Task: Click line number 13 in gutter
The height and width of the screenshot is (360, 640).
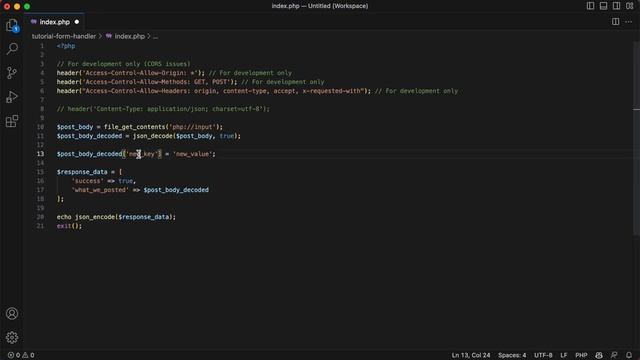Action: tap(40, 154)
